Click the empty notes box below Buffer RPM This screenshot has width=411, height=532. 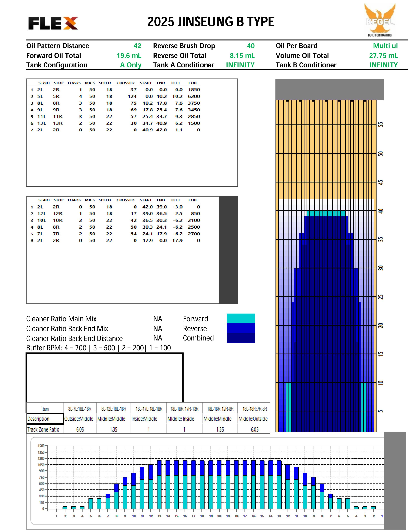(104, 377)
